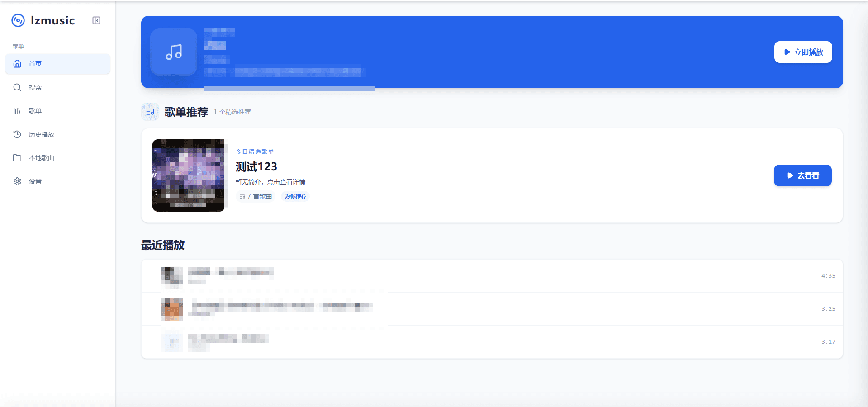Viewport: 868px width, 407px height.
Task: Open the 设置 gear icon
Action: coord(17,181)
